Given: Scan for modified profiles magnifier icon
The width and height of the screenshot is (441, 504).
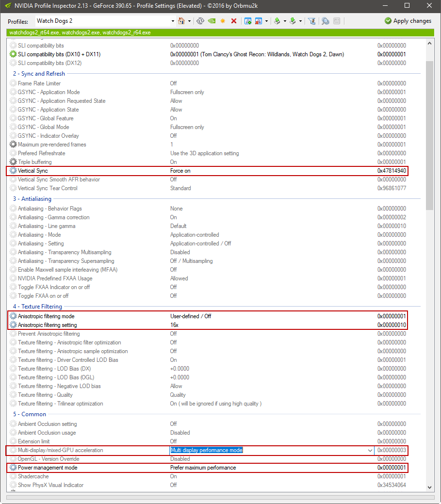Looking at the screenshot, I should [325, 21].
